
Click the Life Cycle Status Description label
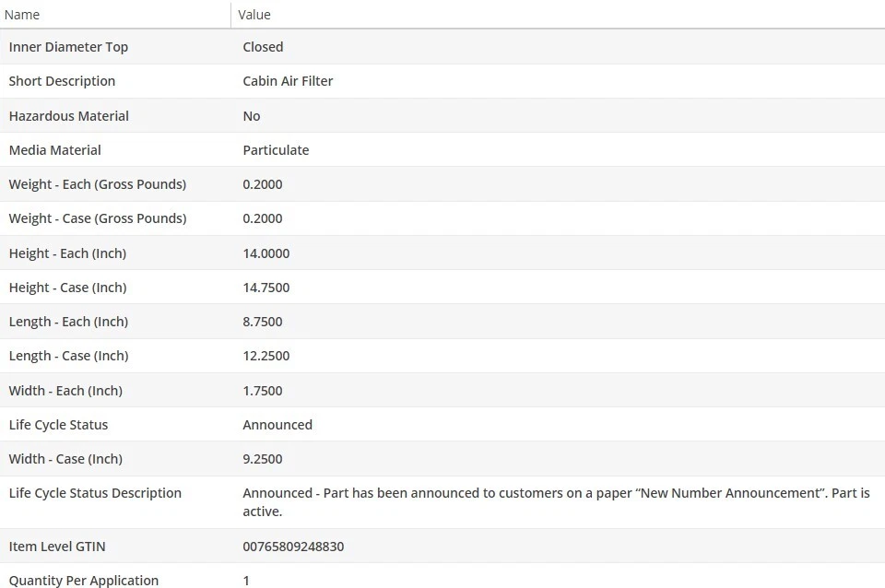point(95,493)
